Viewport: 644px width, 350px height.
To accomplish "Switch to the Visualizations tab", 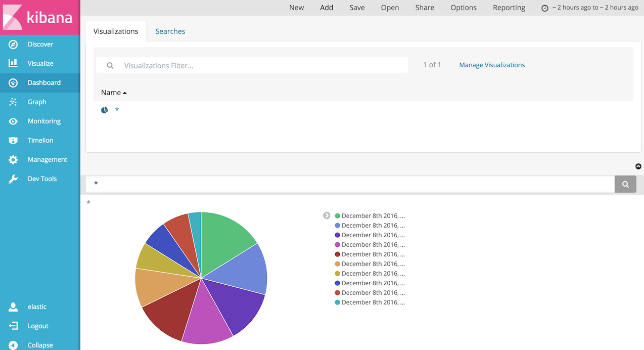I will point(116,31).
